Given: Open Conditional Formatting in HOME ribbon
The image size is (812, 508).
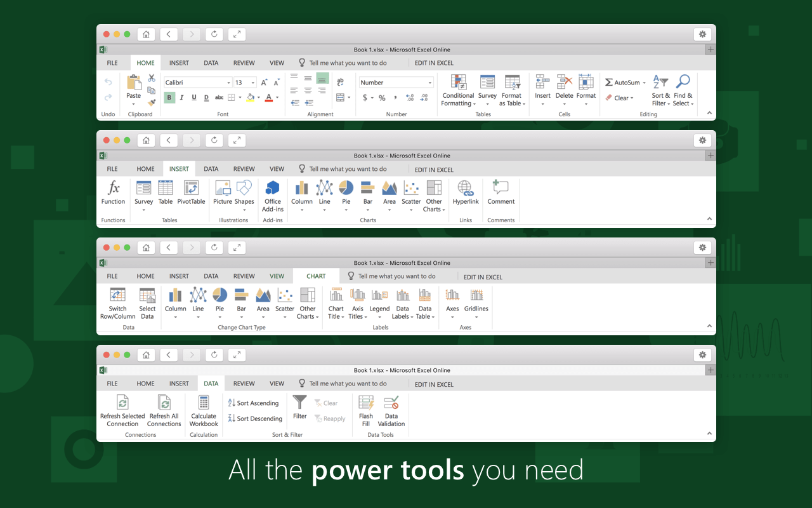Looking at the screenshot, I should pos(458,90).
